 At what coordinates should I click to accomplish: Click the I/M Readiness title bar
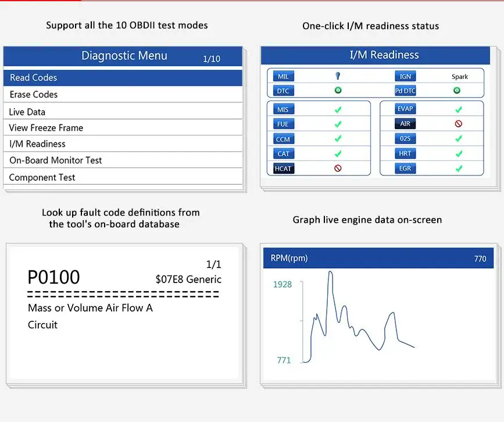pos(376,55)
